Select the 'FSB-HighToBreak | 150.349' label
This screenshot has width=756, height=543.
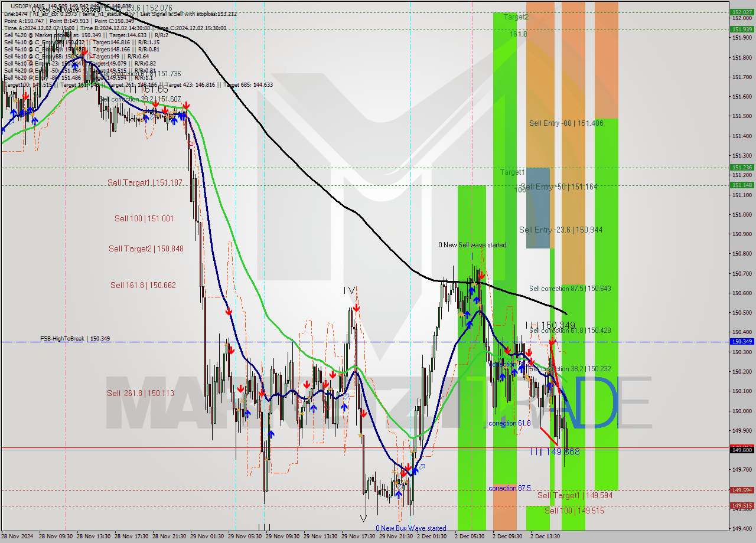[x=75, y=339]
